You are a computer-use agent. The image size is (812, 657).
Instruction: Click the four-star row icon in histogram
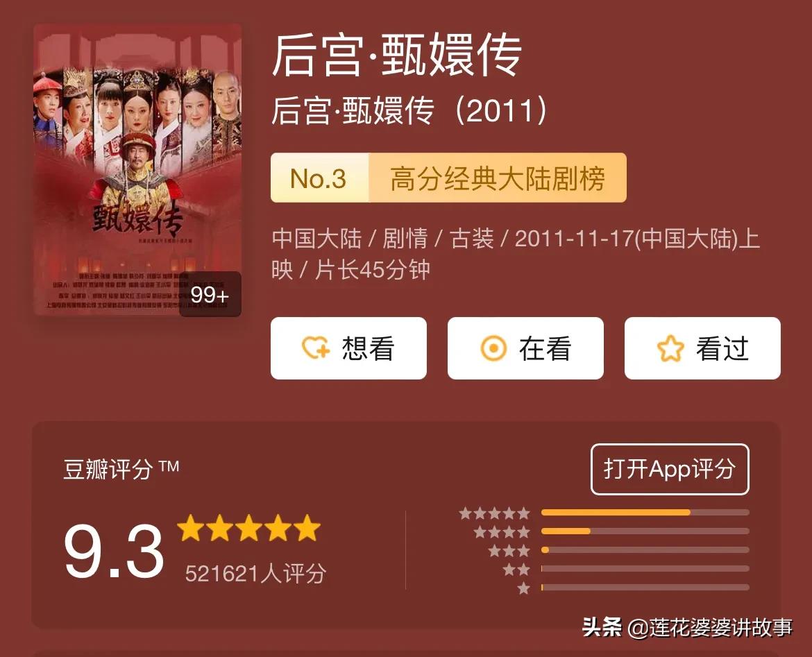tap(502, 531)
